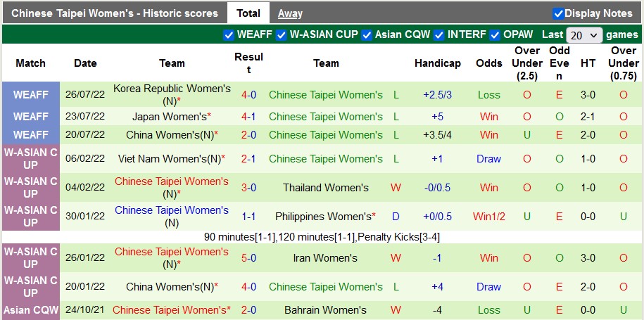Click the 5-0 result against Iran
The image size is (644, 320).
248,258
